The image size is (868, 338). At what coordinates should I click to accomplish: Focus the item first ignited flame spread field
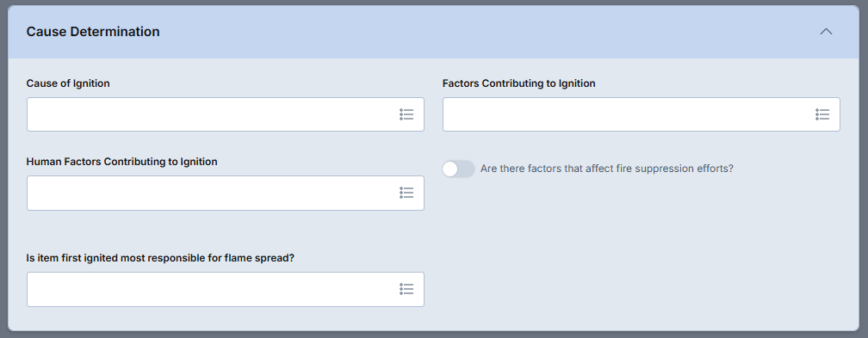coord(226,289)
